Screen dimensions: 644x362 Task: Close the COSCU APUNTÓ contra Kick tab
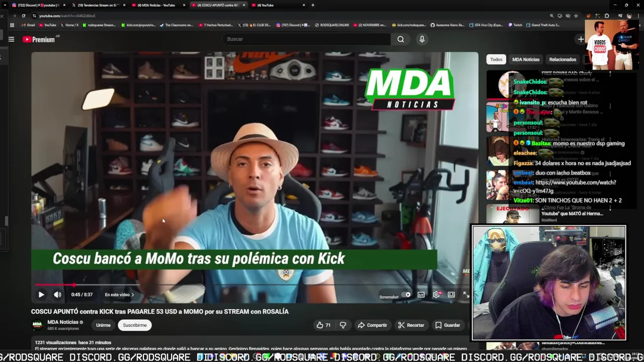[244, 5]
